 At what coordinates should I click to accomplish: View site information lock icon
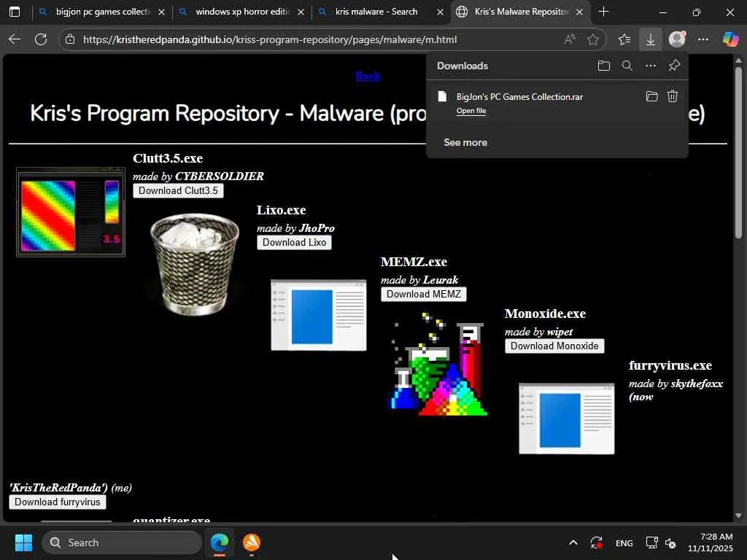[70, 39]
